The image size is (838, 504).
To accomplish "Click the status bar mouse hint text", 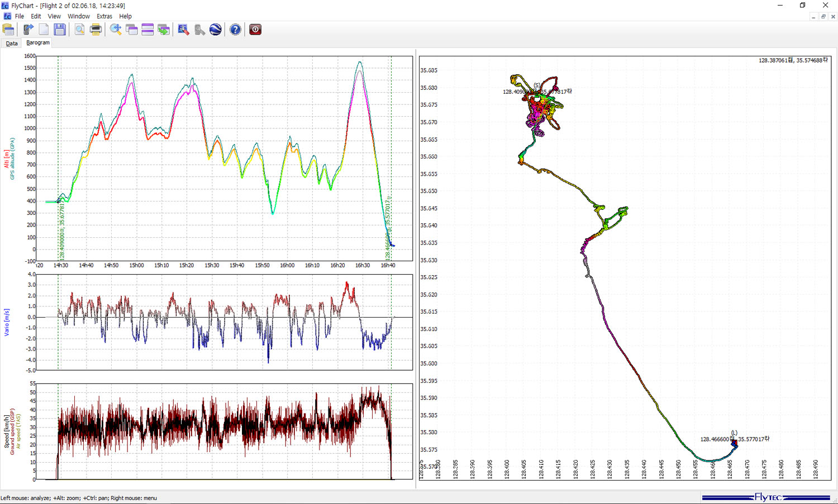I will point(79,498).
